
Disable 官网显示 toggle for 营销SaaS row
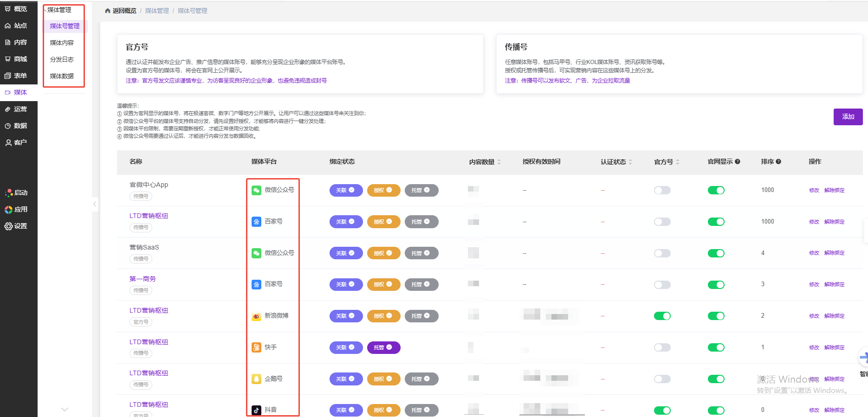click(x=716, y=253)
